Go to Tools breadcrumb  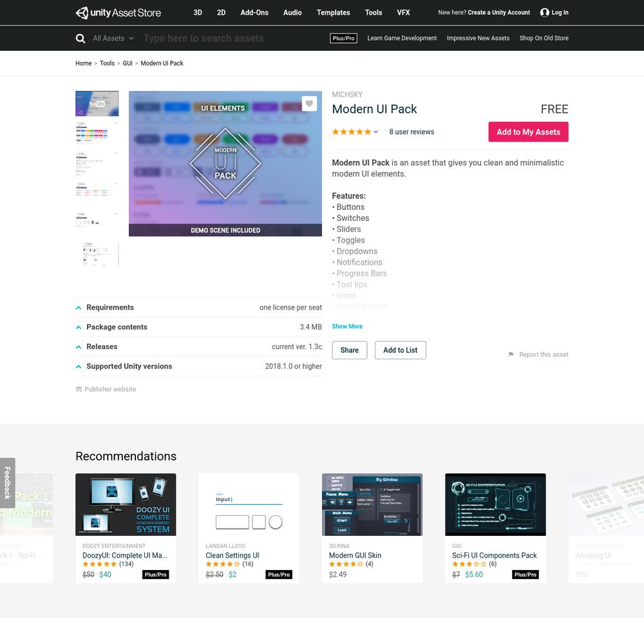pos(107,63)
